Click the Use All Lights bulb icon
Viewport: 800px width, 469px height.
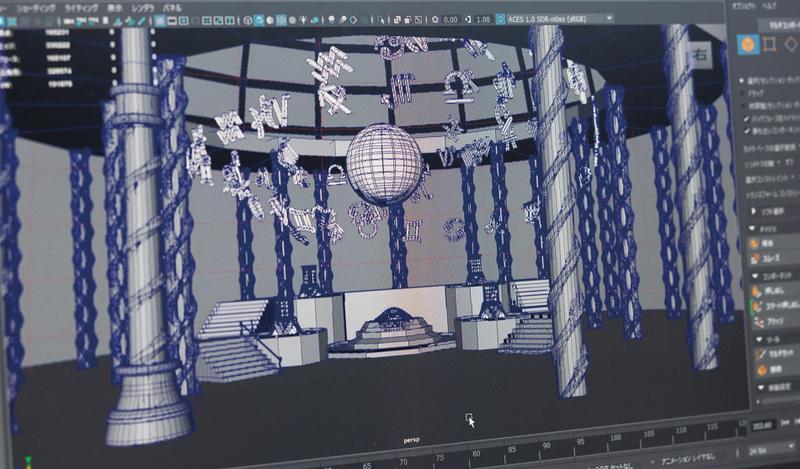302,19
